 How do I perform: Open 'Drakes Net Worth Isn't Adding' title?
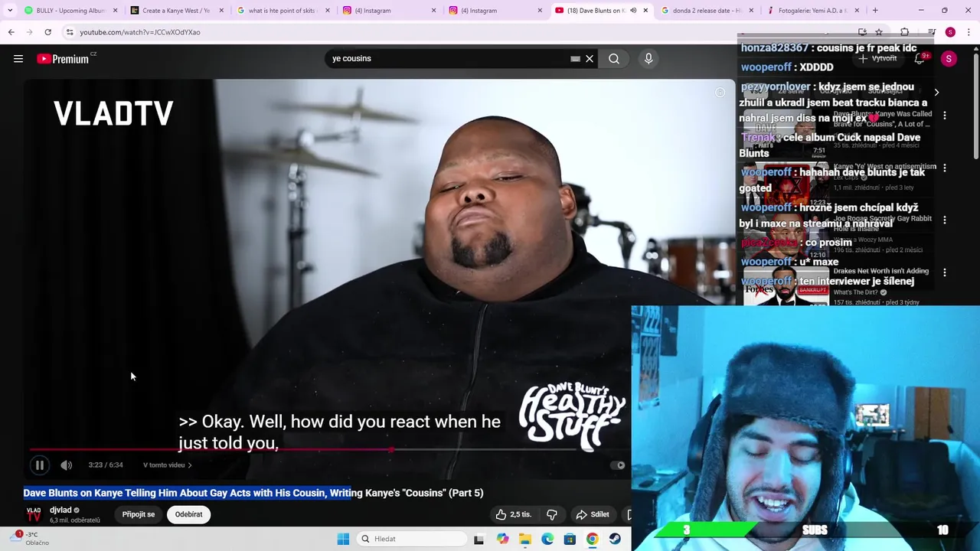[881, 271]
